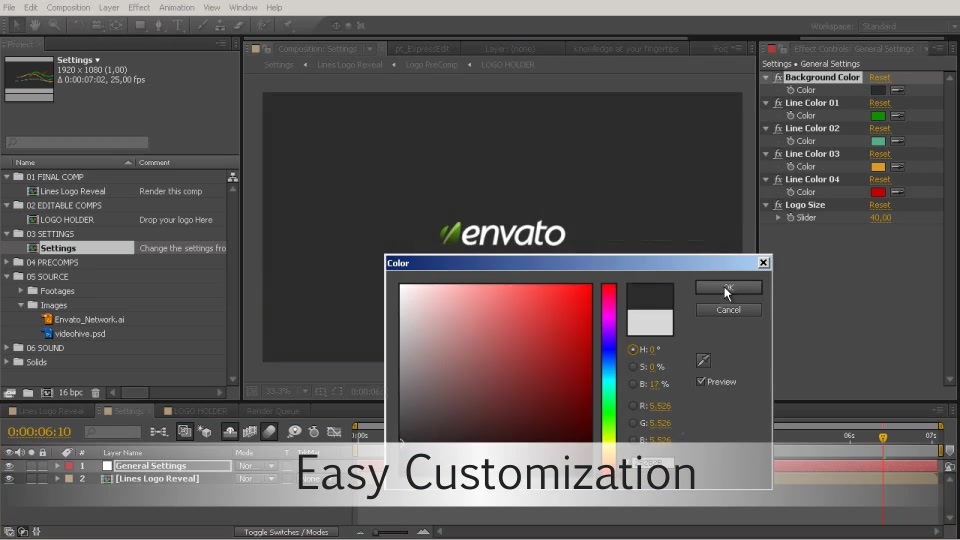The width and height of the screenshot is (960, 540).
Task: Click the interpret footage icon in Project panel
Action: point(9,392)
